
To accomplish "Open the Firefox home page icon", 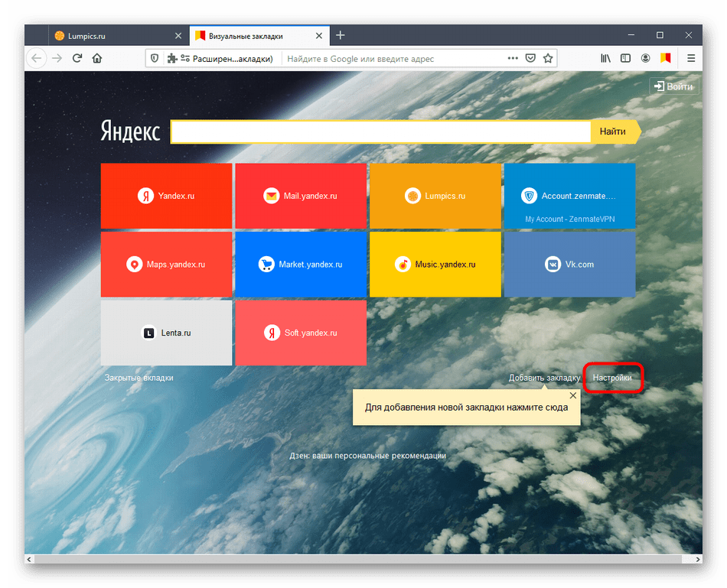I will point(97,58).
